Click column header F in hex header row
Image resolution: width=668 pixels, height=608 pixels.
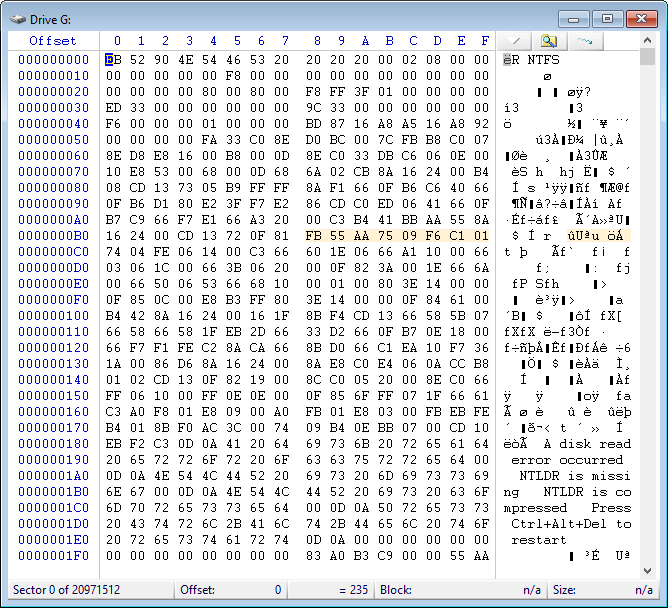(x=484, y=41)
